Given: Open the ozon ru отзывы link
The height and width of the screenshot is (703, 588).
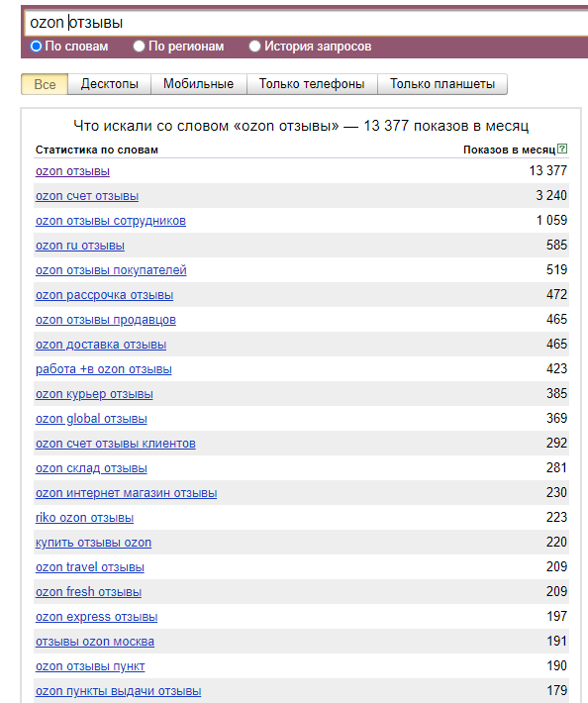Looking at the screenshot, I should [x=80, y=246].
